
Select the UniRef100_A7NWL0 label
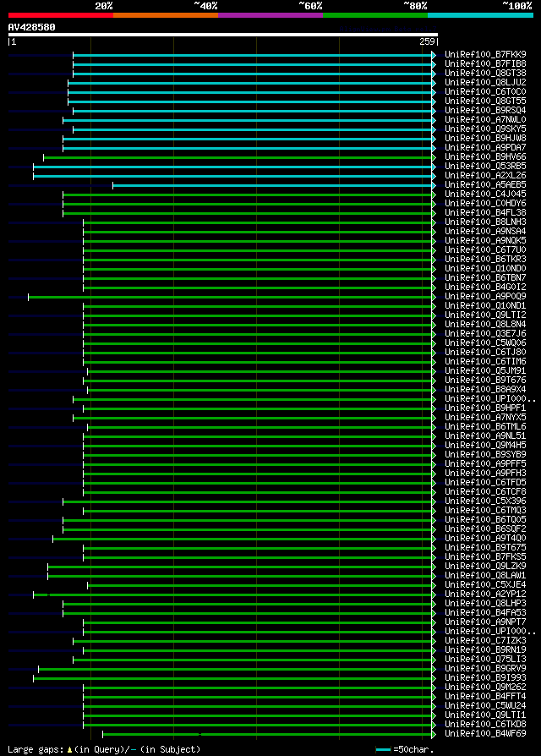[x=485, y=119]
